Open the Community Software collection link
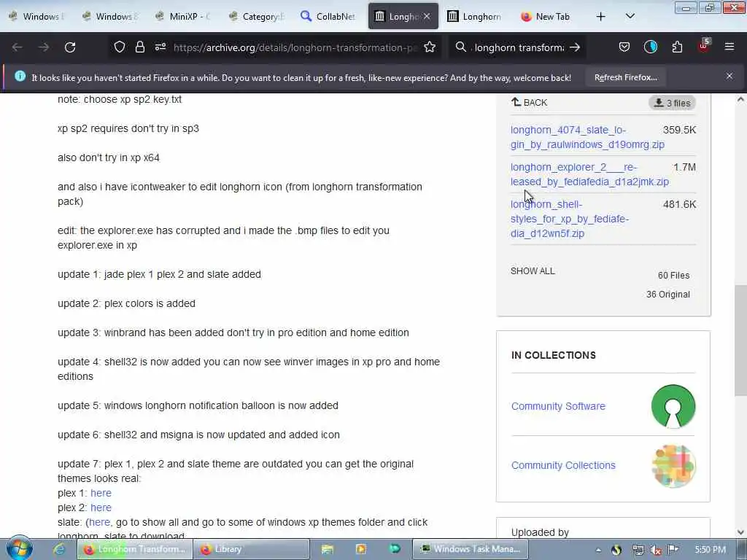 pos(558,406)
